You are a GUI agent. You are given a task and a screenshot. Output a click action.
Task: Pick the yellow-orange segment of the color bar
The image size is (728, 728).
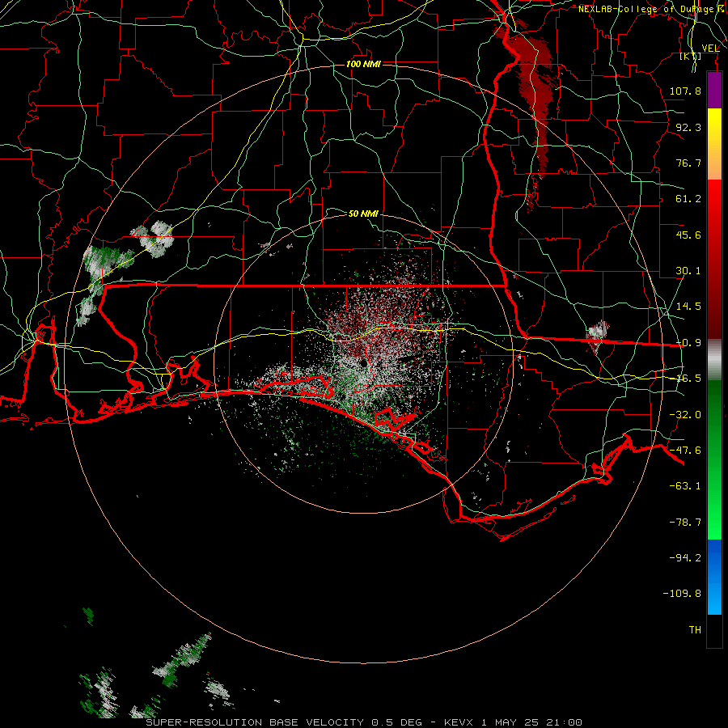click(x=714, y=144)
